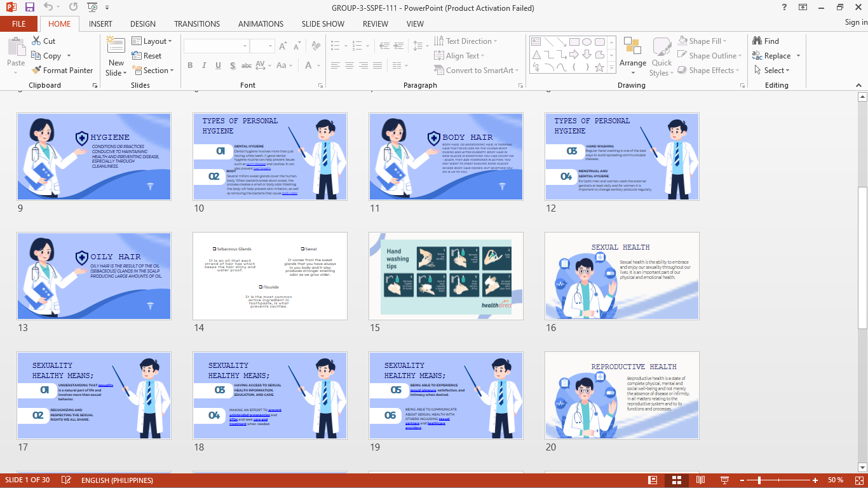Open PowerPoint Help question mark

[x=785, y=8]
